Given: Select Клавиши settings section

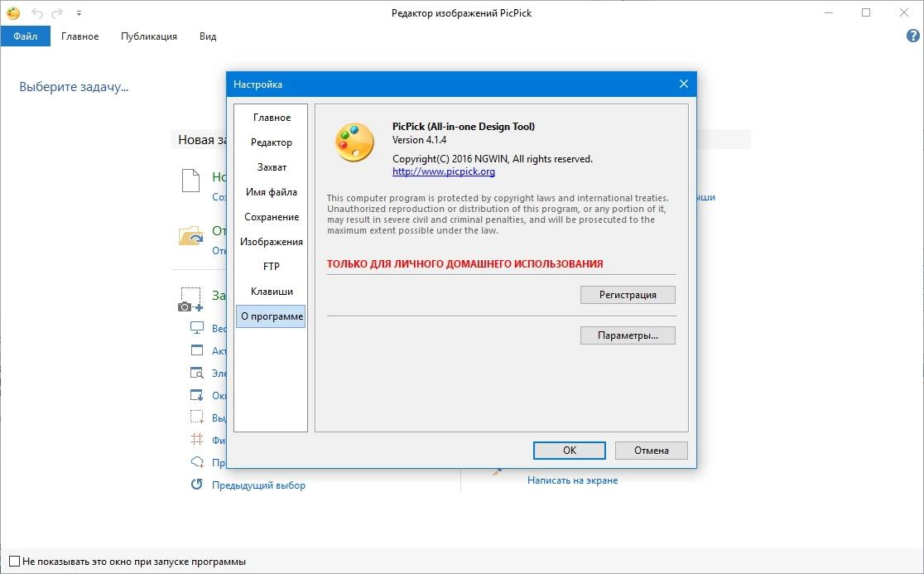Looking at the screenshot, I should (x=271, y=291).
